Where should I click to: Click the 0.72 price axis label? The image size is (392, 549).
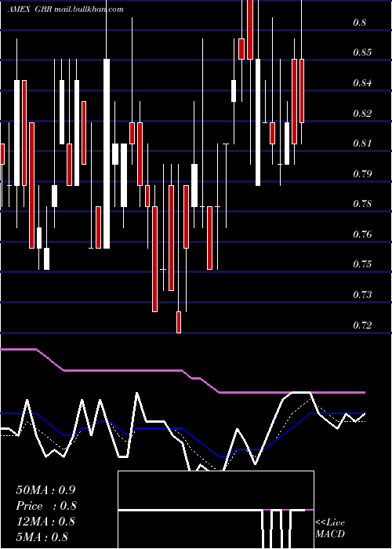click(362, 325)
